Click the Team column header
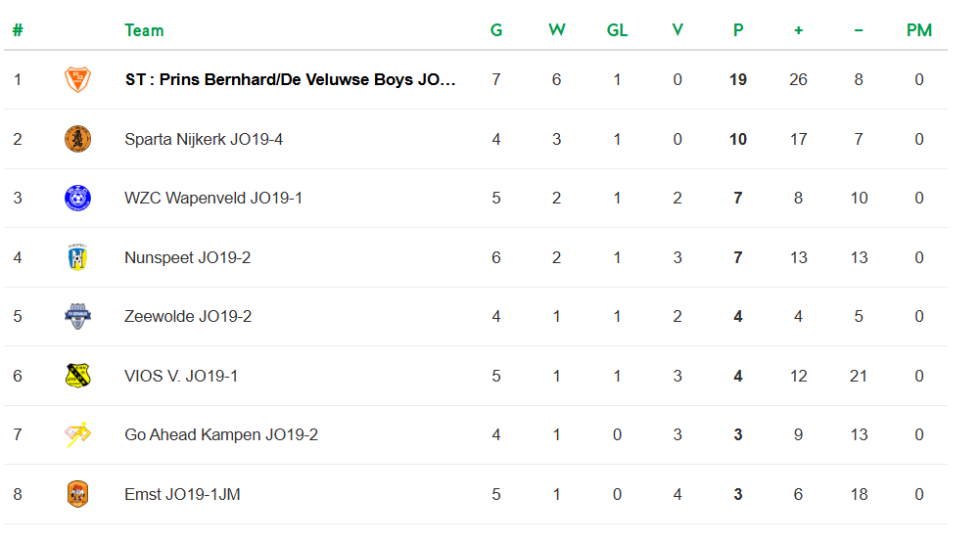The height and width of the screenshot is (541, 980). point(144,30)
